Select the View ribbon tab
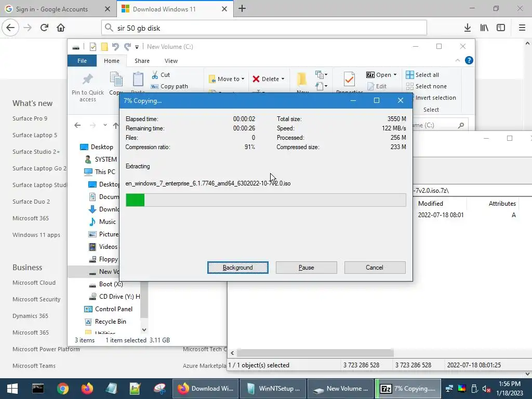532x399 pixels. tap(171, 61)
